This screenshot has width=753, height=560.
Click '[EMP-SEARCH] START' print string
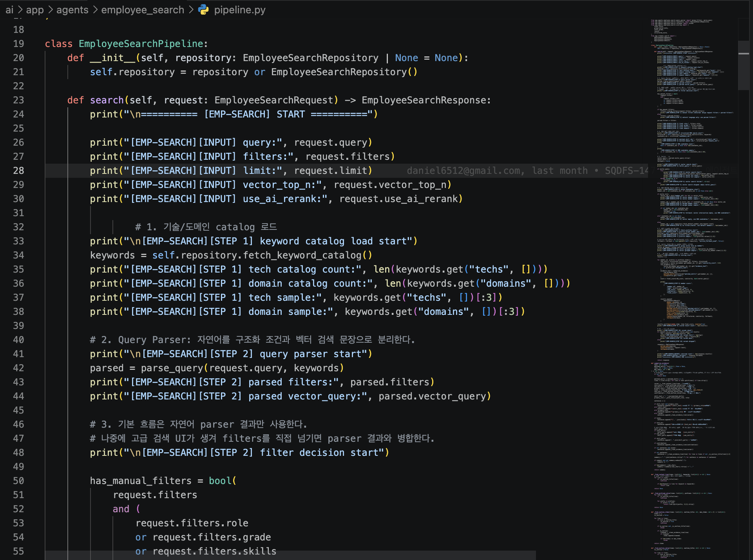click(255, 114)
